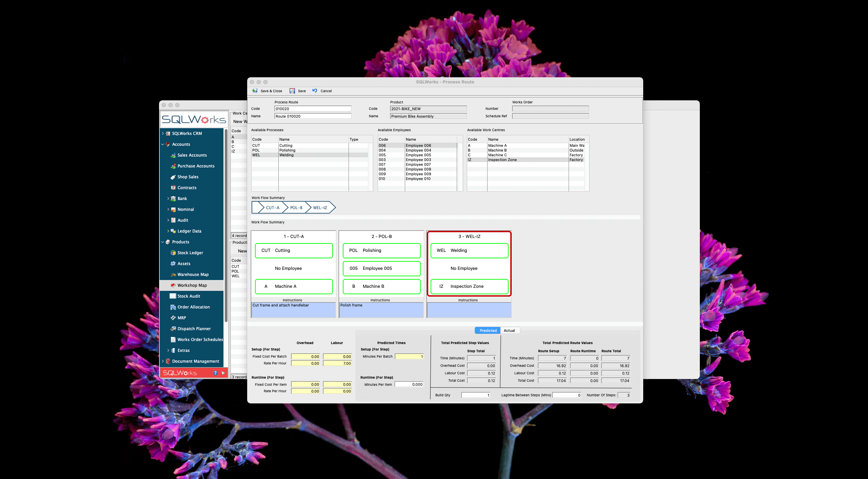The width and height of the screenshot is (868, 479).
Task: Open the Warehouse Map
Action: [x=193, y=274]
